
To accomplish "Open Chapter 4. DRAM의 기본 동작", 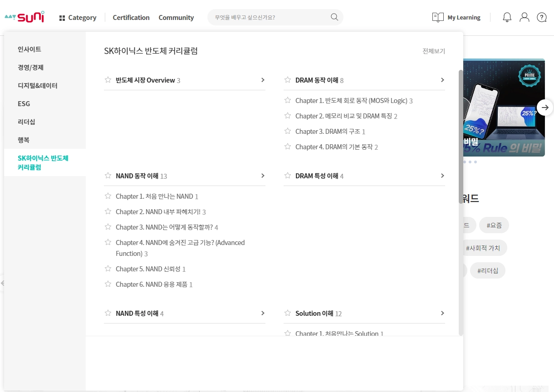I will 334,147.
